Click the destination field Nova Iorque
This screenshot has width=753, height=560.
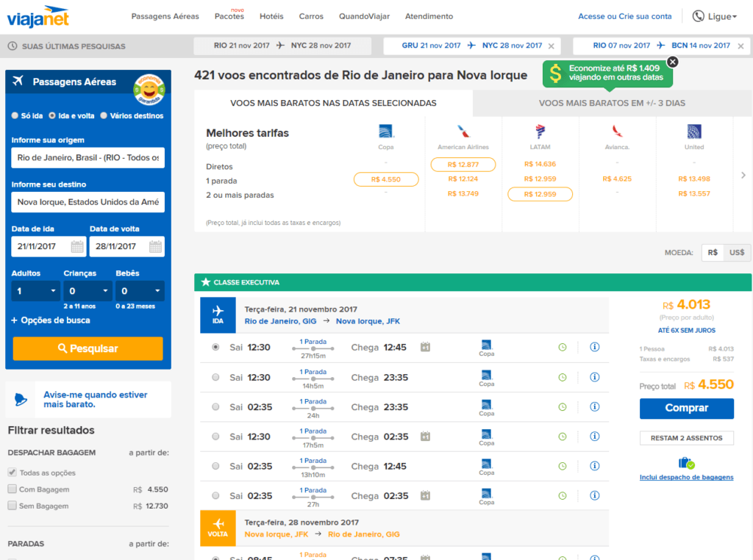tap(88, 202)
